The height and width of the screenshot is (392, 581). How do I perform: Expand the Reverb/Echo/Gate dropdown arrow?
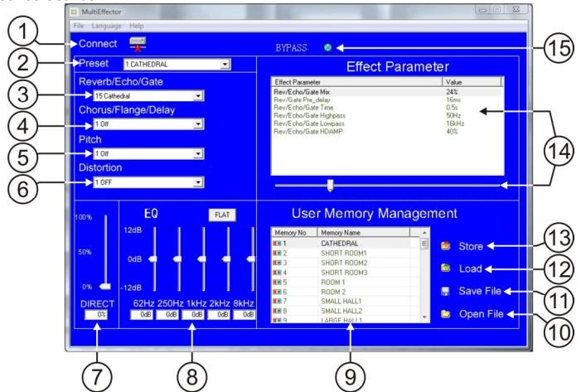point(198,96)
